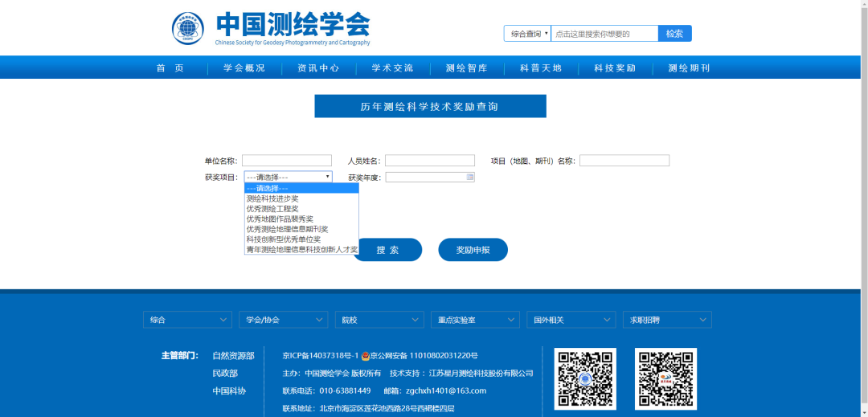Click the 奖励申报 button

click(x=473, y=250)
